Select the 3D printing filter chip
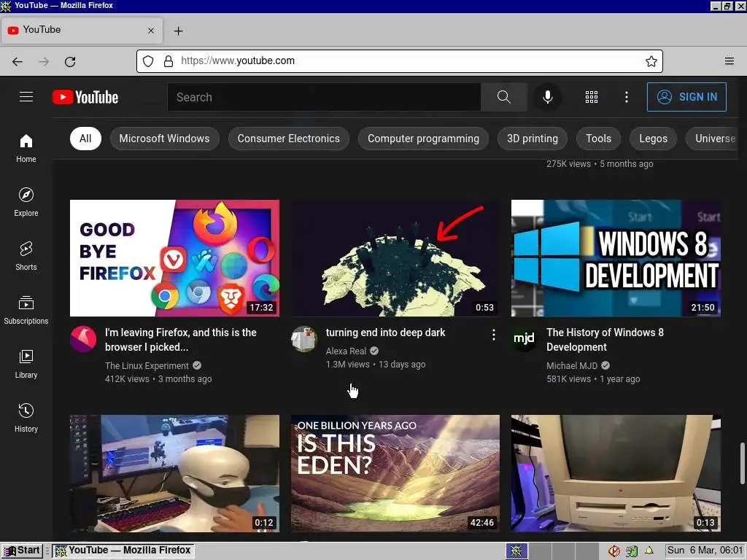Screen dimensions: 747x560 click(x=533, y=139)
